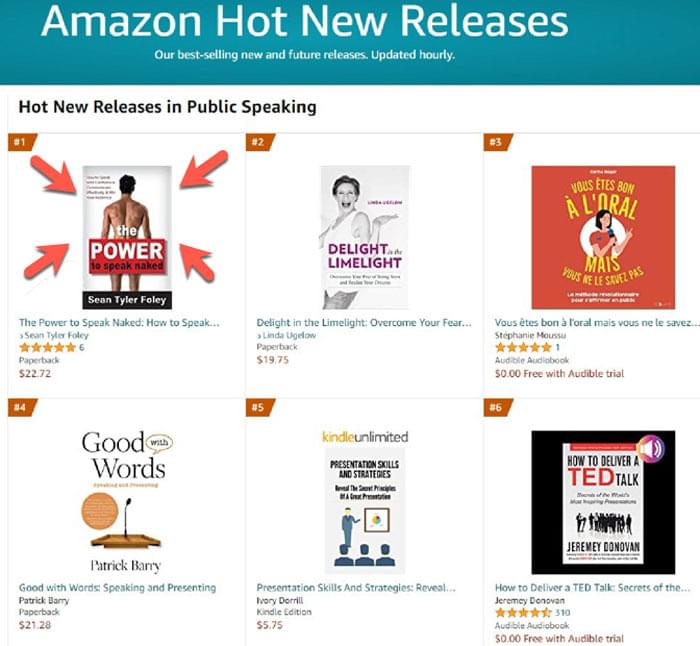The width and height of the screenshot is (700, 646).
Task: Open The Power to Speak Naked title link
Action: click(119, 323)
